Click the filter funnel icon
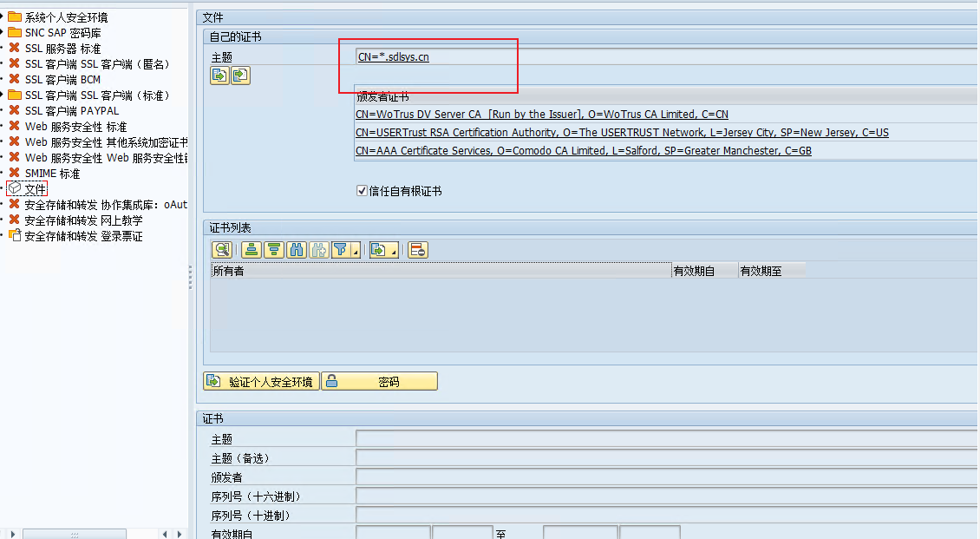The image size is (980, 539). point(341,250)
